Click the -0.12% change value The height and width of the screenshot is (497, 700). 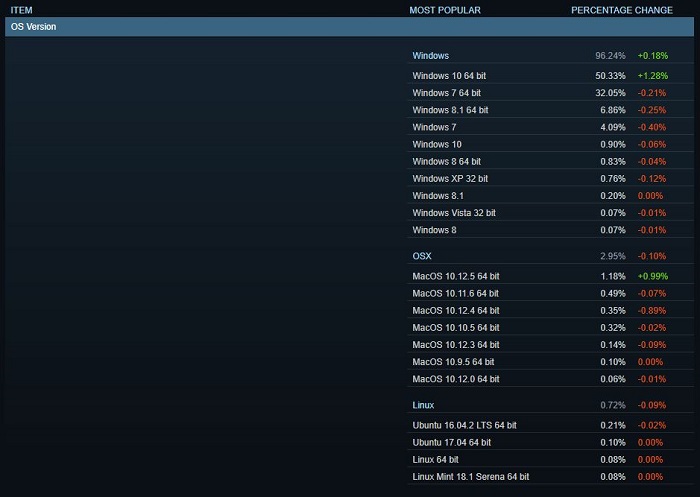pos(652,179)
